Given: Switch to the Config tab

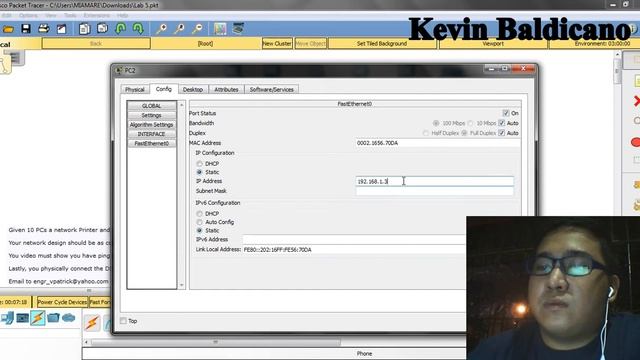Looking at the screenshot, I should pyautogui.click(x=164, y=89).
